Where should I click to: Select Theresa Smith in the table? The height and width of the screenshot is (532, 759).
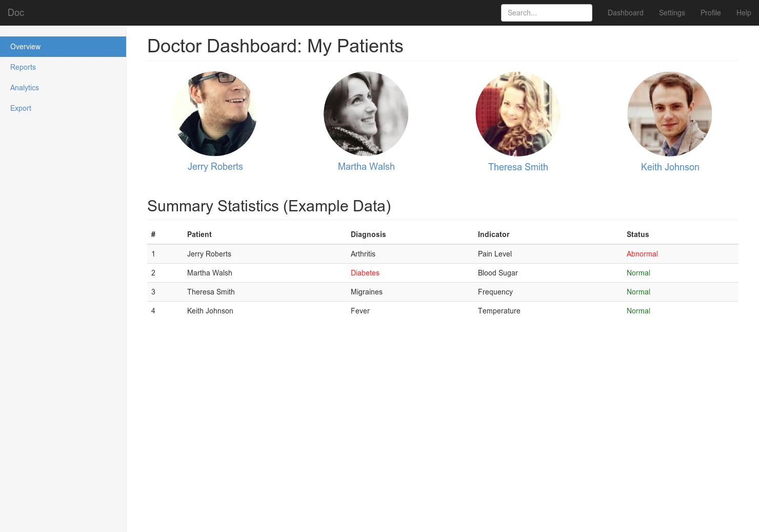point(211,292)
